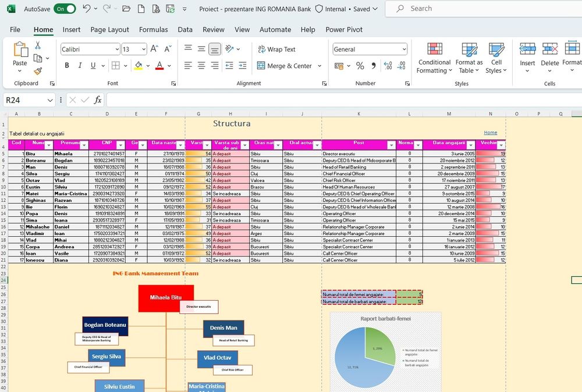Toggle AutoSave switch off
Screen dimensions: 582x392
coord(65,9)
